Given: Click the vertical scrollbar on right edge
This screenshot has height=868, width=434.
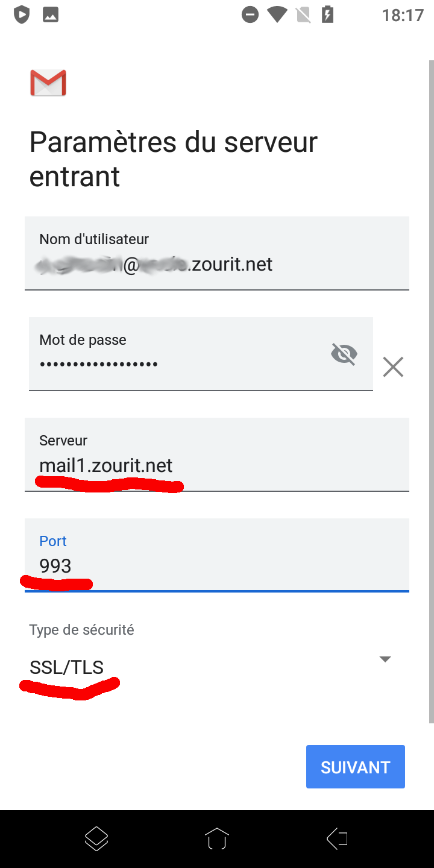Looking at the screenshot, I should click(x=430, y=392).
